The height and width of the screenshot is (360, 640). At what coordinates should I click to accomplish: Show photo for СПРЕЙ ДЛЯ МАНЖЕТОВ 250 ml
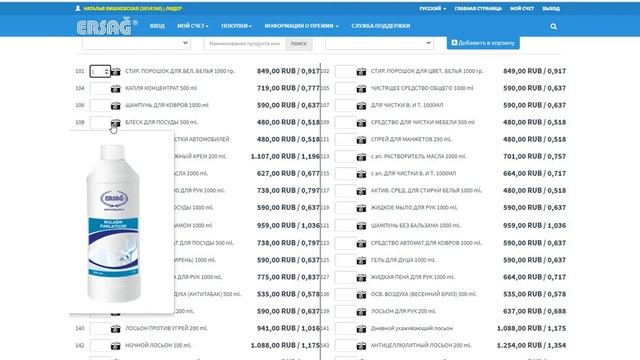click(x=361, y=140)
